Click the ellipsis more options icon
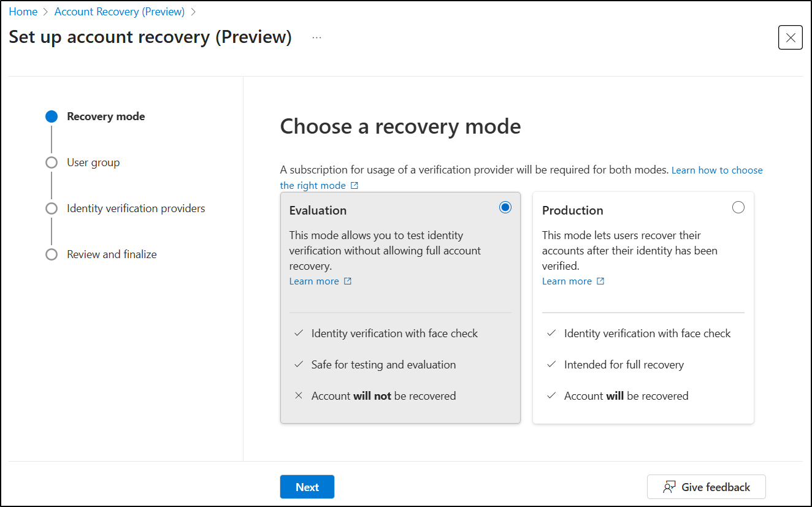 (x=316, y=37)
